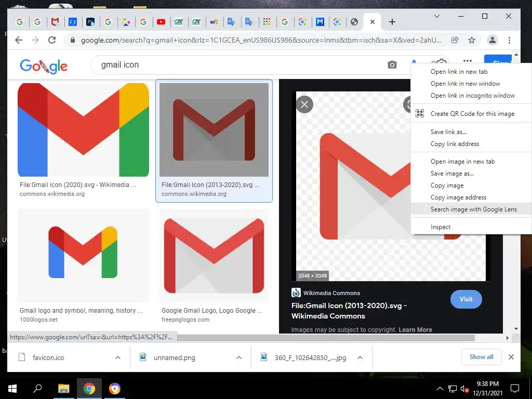Switch to the blue M icon tab
Screen dimensions: 532x399
point(320,22)
